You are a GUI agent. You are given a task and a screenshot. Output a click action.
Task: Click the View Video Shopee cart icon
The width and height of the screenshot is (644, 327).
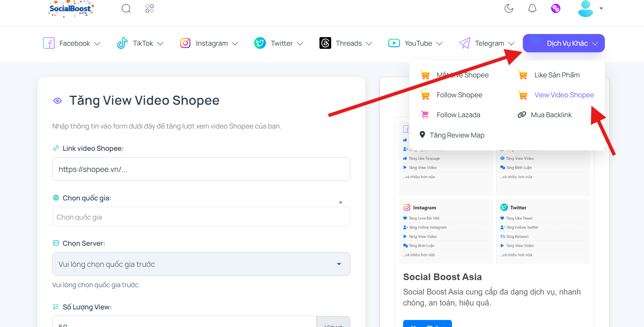coord(523,95)
